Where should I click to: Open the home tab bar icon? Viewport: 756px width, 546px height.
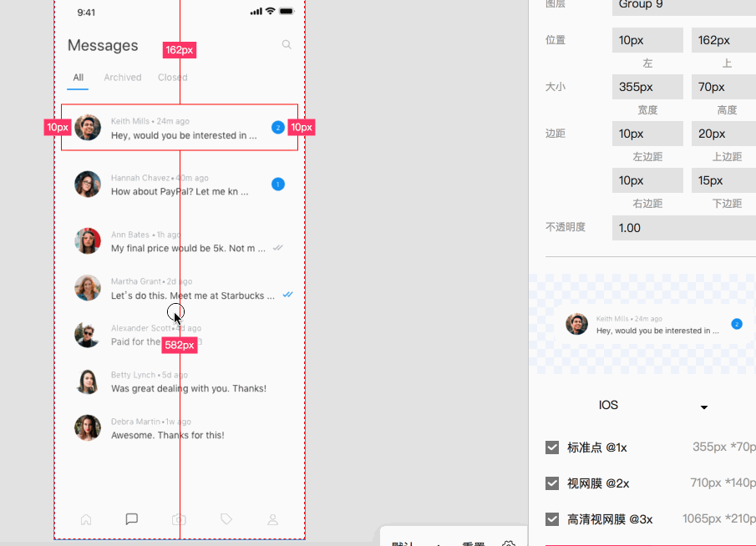pyautogui.click(x=86, y=519)
